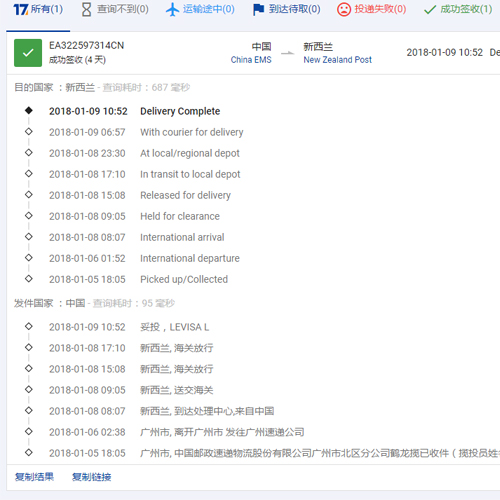Select the 所有(1) tab
Screen dimensions: 500x500
tap(38, 9)
